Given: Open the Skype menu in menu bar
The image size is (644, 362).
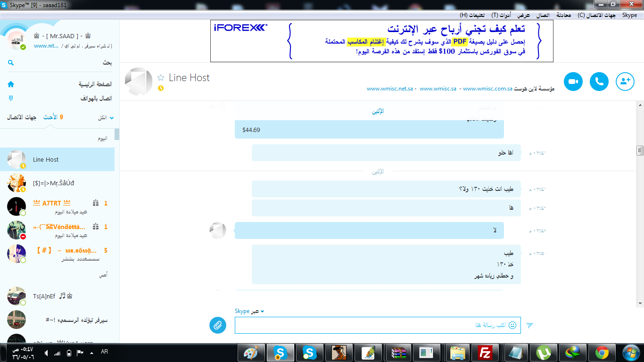Looking at the screenshot, I should tap(629, 15).
